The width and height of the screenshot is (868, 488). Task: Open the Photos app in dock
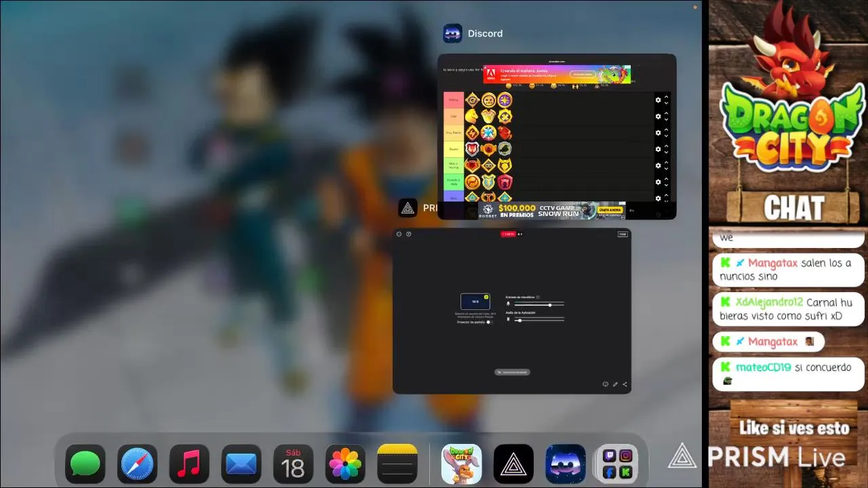[x=345, y=464]
